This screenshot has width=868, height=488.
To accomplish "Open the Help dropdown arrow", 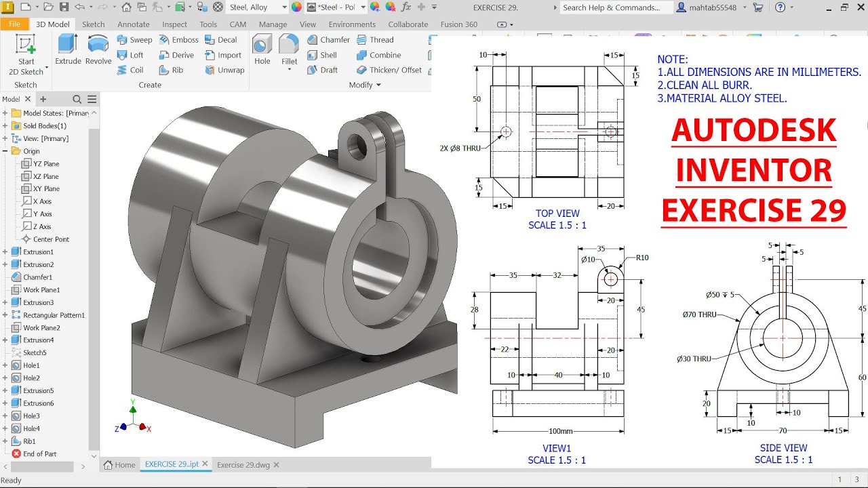I will coord(792,7).
